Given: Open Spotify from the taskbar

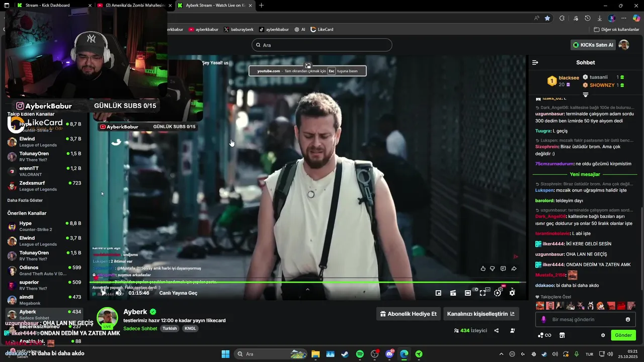Looking at the screenshot, I should [x=360, y=354].
